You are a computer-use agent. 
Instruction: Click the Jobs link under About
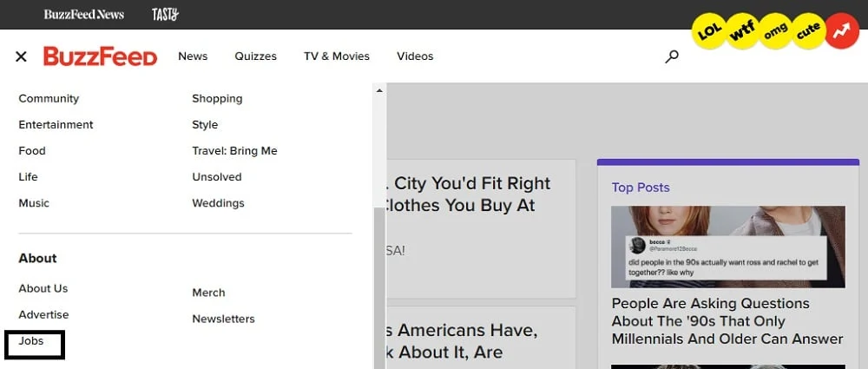point(31,341)
